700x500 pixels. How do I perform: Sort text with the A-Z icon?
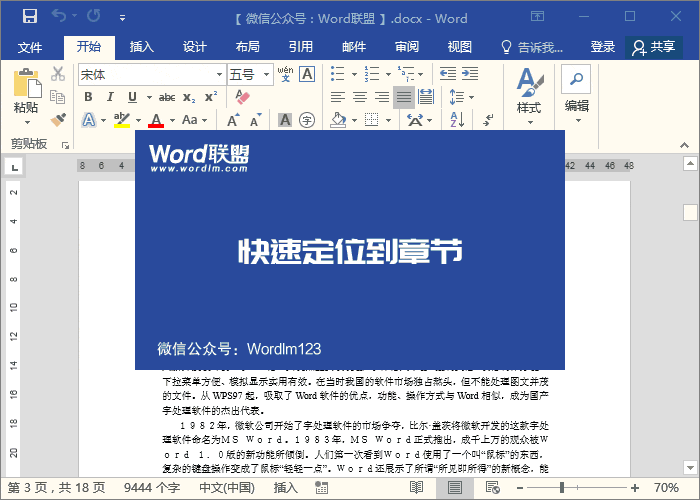pyautogui.click(x=457, y=120)
